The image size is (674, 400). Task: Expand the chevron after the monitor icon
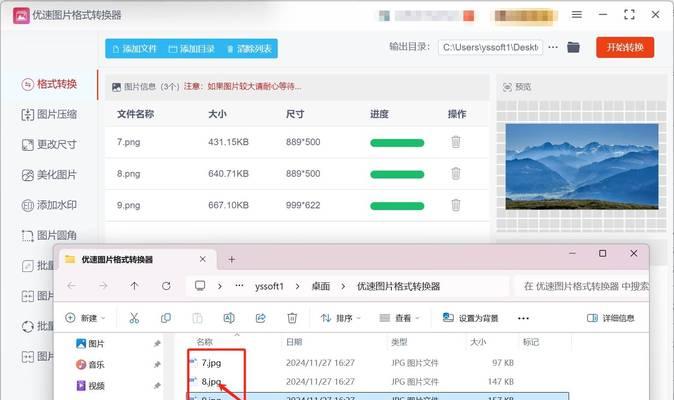pos(220,287)
